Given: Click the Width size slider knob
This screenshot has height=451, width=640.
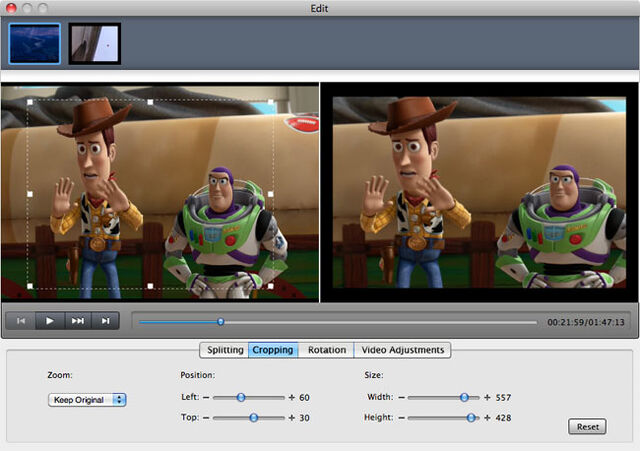Looking at the screenshot, I should coord(464,397).
